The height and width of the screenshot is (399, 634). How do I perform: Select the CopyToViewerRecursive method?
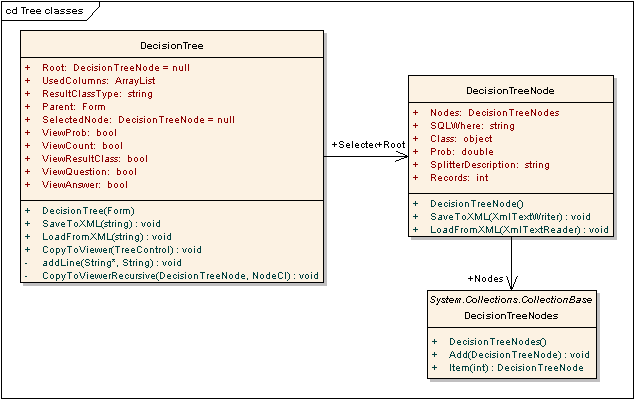coord(180,276)
